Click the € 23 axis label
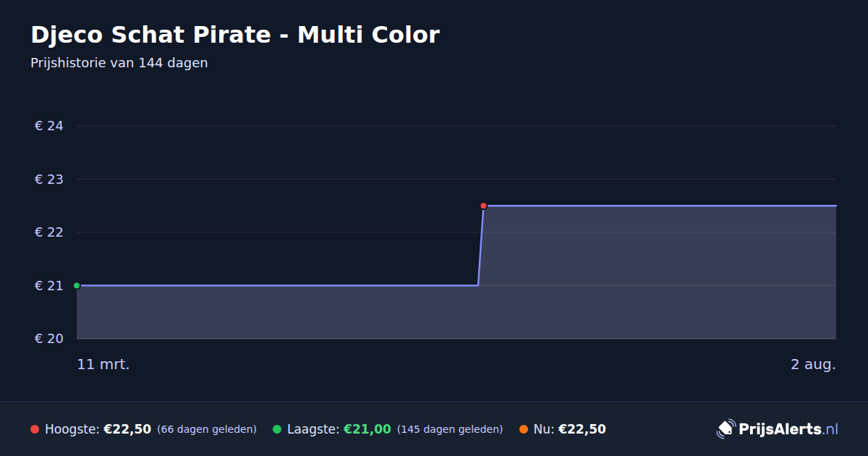This screenshot has width=868, height=456. click(x=49, y=179)
